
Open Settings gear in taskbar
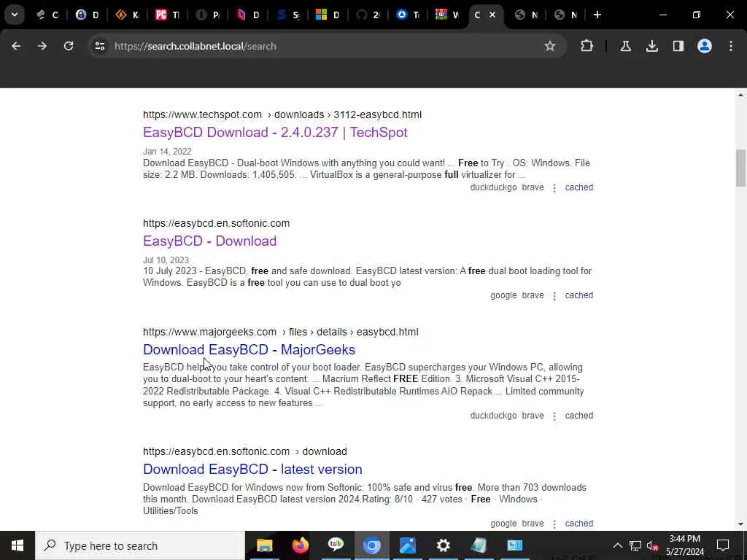pos(443,545)
